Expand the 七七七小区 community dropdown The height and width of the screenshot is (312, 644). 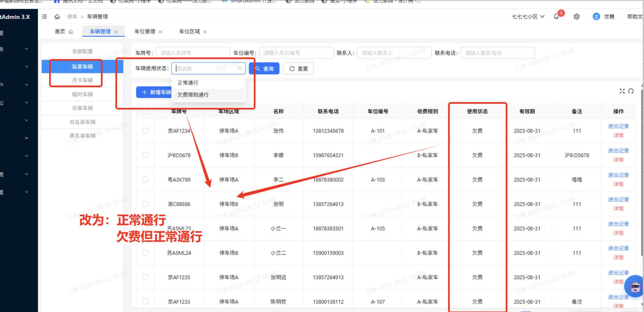click(528, 17)
